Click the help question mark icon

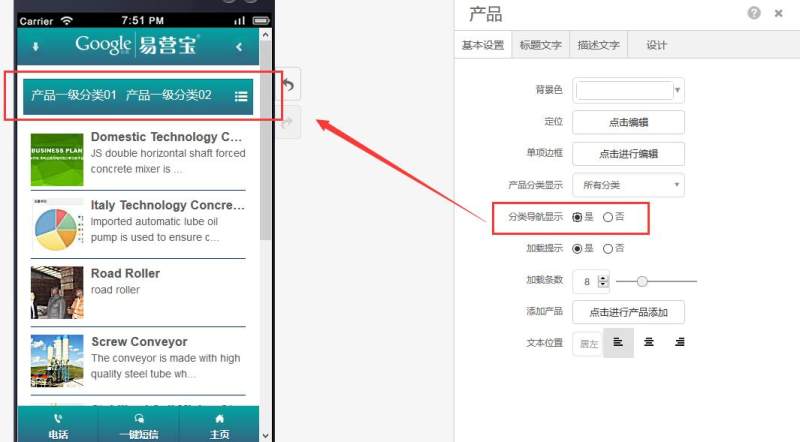(754, 13)
